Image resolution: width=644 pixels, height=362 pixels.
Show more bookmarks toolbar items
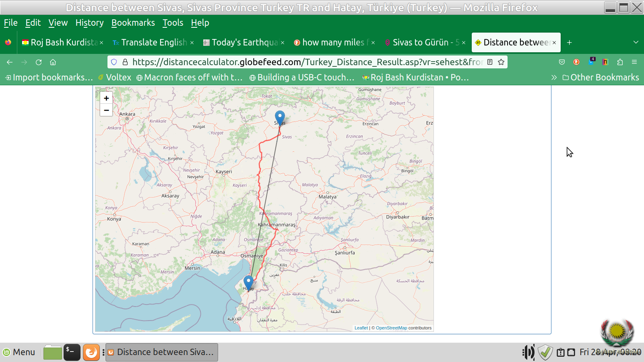click(x=554, y=78)
